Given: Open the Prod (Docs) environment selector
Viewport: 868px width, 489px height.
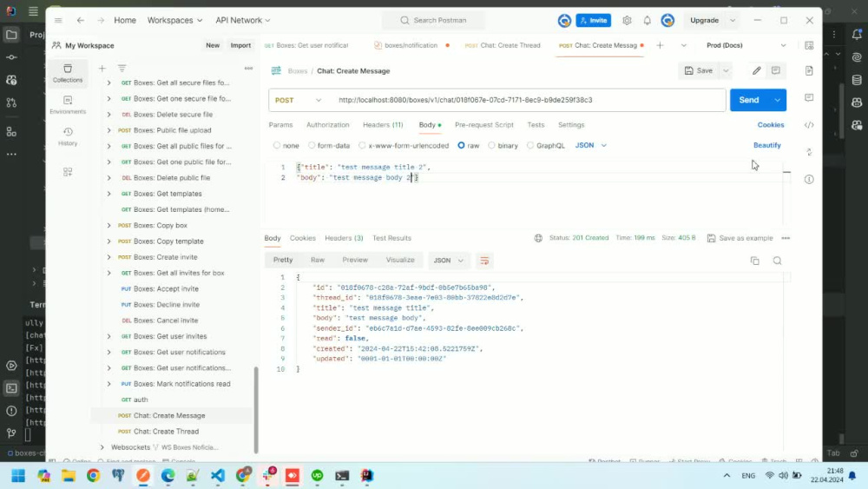Looking at the screenshot, I should click(746, 45).
